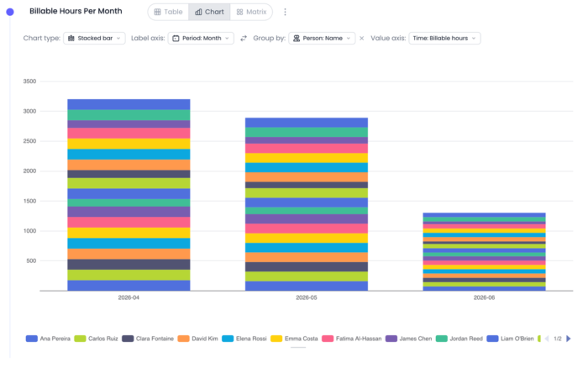This screenshot has height=368, width=588.
Task: Click the purple dot beside report title
Action: [x=10, y=12]
